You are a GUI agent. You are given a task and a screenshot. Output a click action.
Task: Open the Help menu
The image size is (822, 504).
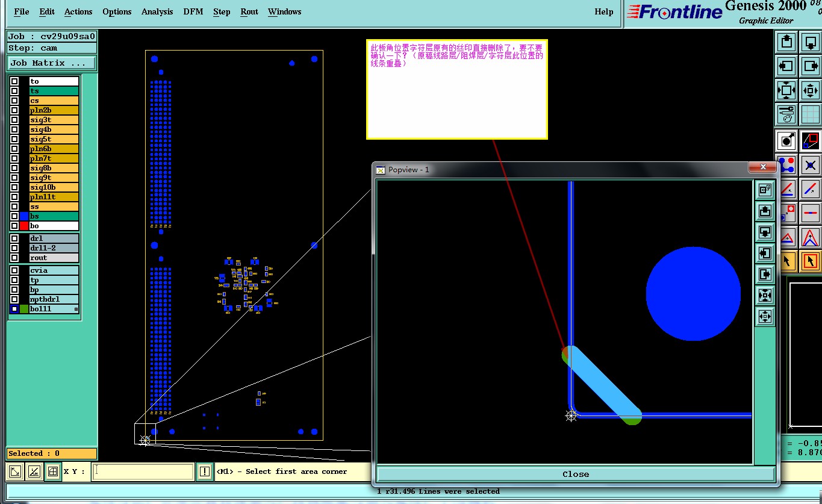[x=604, y=11]
